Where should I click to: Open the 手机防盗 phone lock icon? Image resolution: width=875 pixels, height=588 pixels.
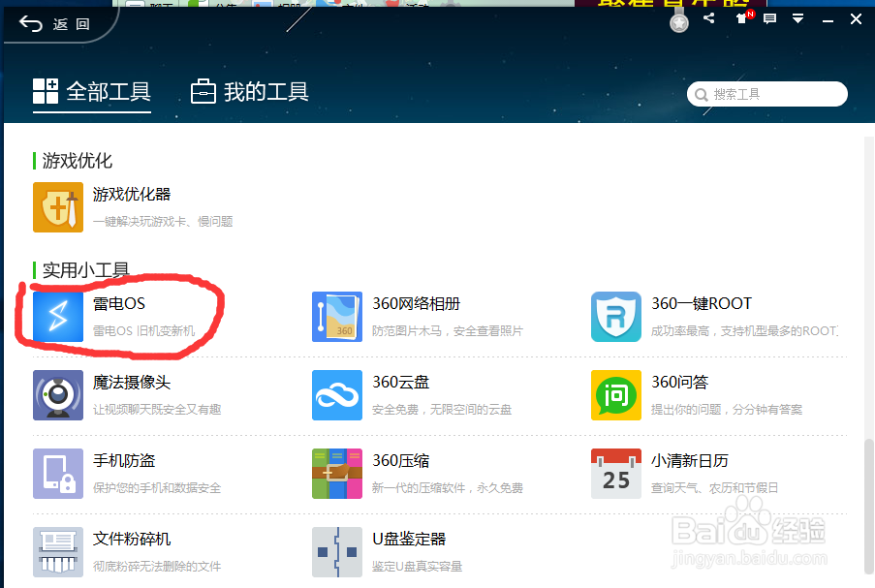point(58,474)
